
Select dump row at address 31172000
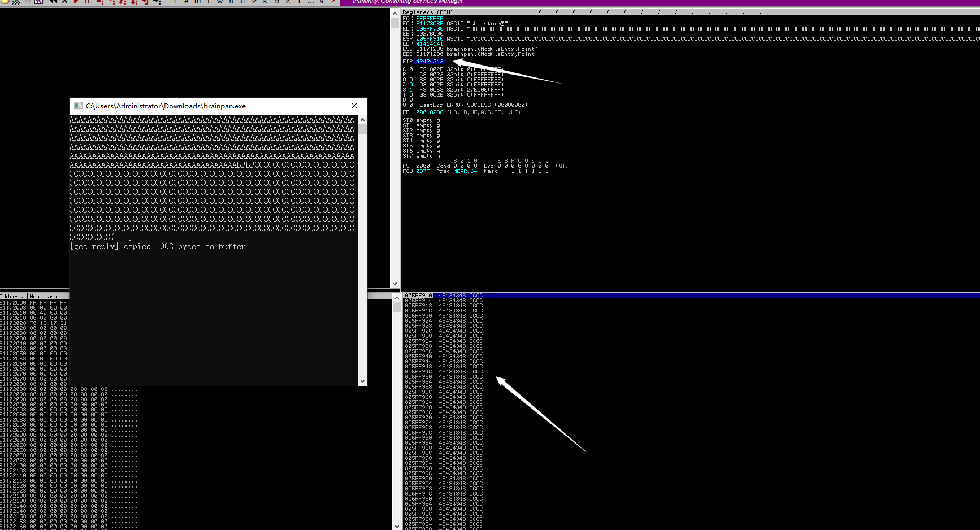pyautogui.click(x=34, y=303)
